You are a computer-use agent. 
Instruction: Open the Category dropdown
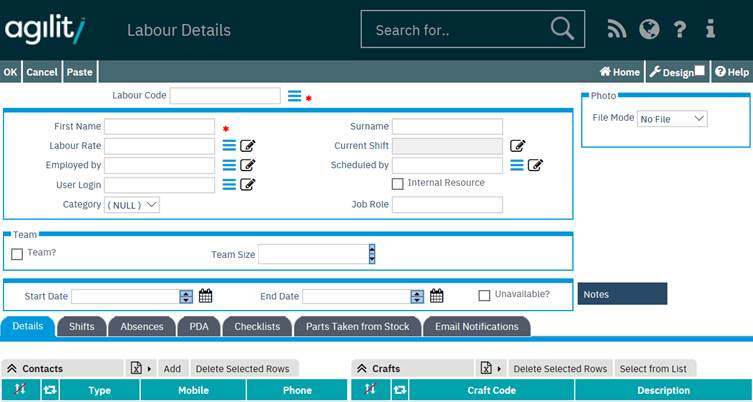point(132,204)
